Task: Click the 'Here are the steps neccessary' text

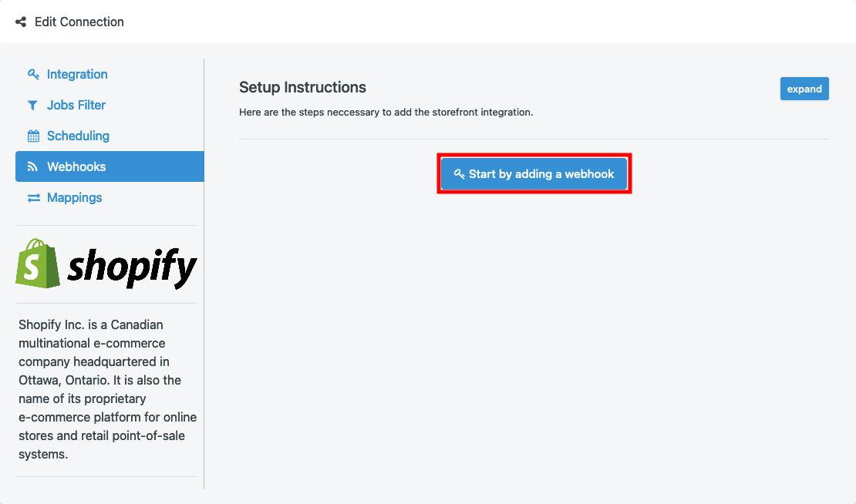Action: pos(386,113)
